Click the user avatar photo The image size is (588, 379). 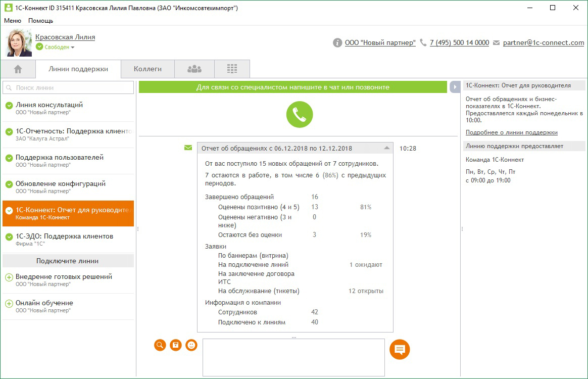coord(19,43)
